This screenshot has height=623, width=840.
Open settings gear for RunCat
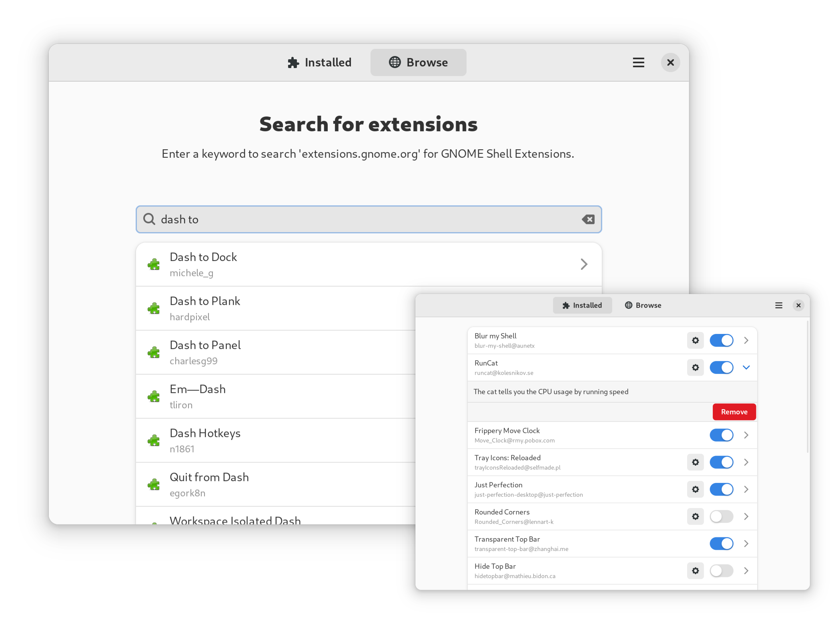coord(696,368)
